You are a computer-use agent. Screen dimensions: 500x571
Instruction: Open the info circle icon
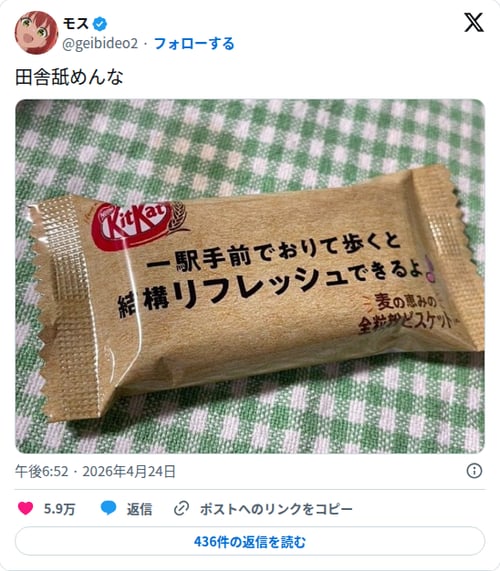click(x=474, y=471)
